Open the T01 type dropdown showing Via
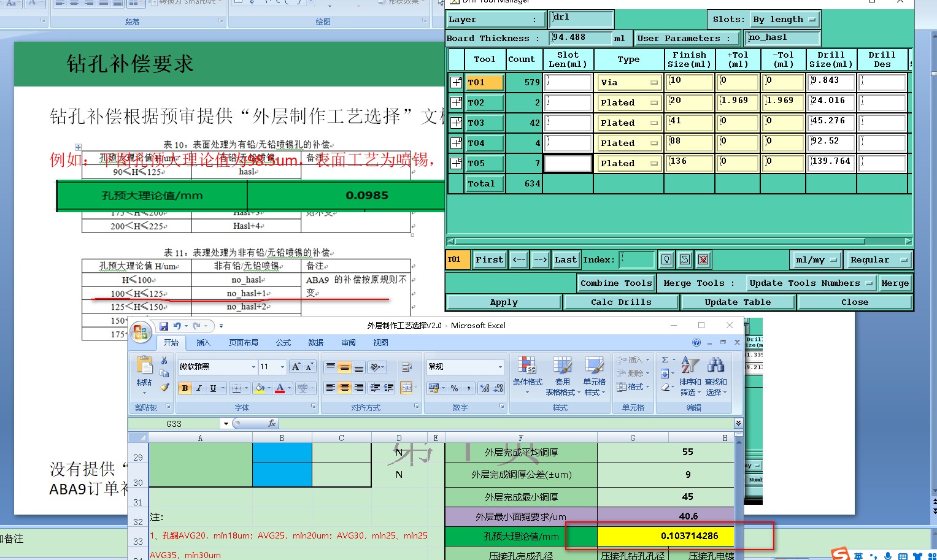This screenshot has height=560, width=937. [629, 82]
